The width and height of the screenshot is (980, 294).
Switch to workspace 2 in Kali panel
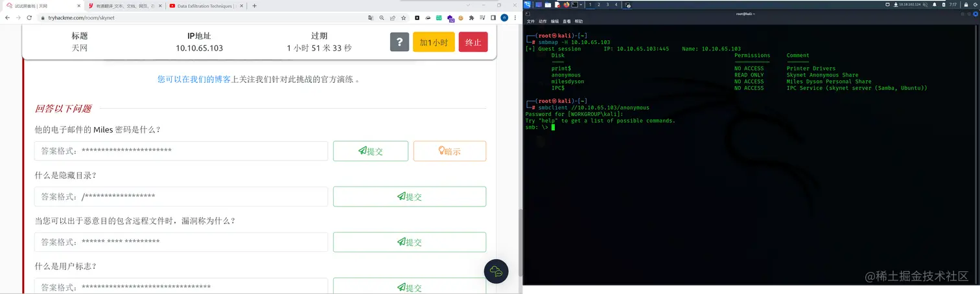click(599, 5)
